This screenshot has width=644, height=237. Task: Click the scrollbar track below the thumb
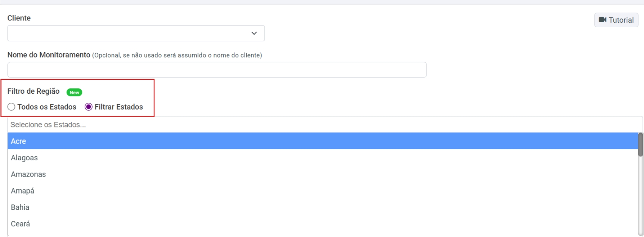(640, 197)
